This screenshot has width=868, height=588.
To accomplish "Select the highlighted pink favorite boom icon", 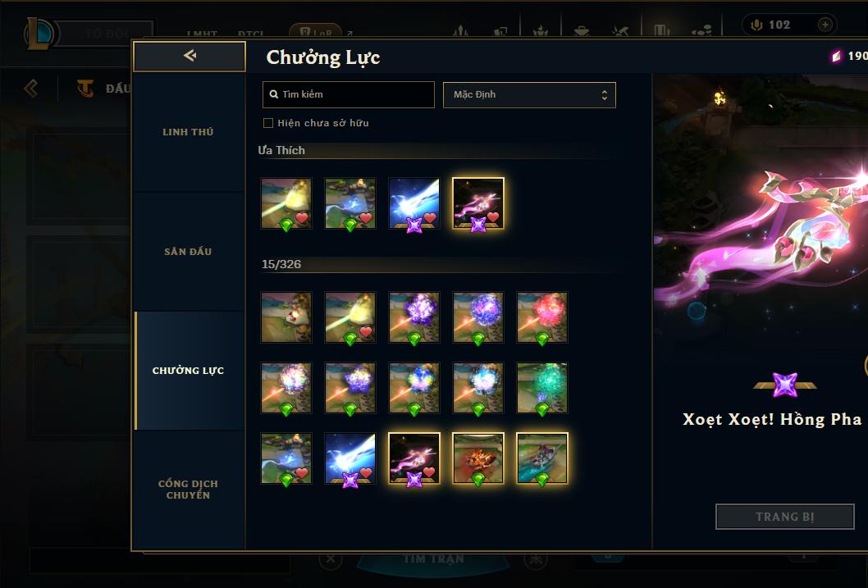I will tap(478, 203).
